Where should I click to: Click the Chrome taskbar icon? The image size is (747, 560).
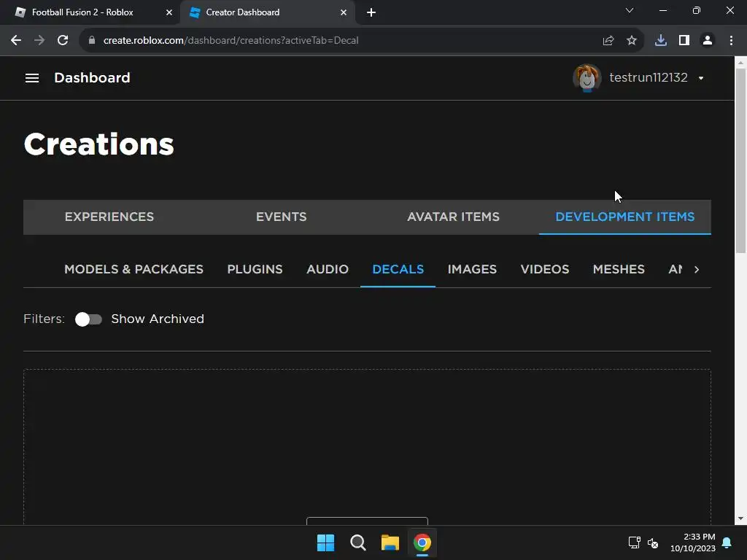[422, 542]
